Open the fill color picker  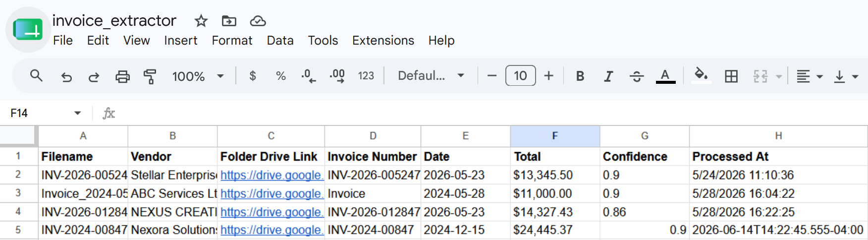(x=701, y=76)
